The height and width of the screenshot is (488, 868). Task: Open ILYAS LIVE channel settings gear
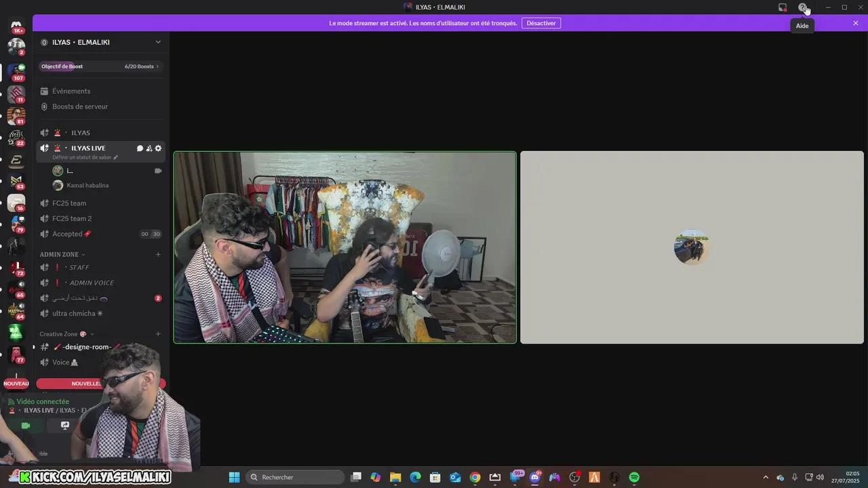[159, 148]
